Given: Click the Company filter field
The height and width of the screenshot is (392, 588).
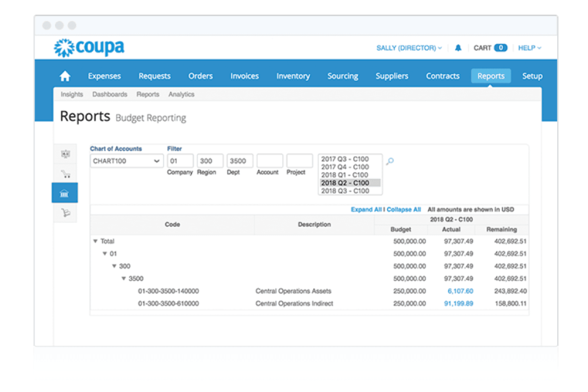Looking at the screenshot, I should (180, 161).
